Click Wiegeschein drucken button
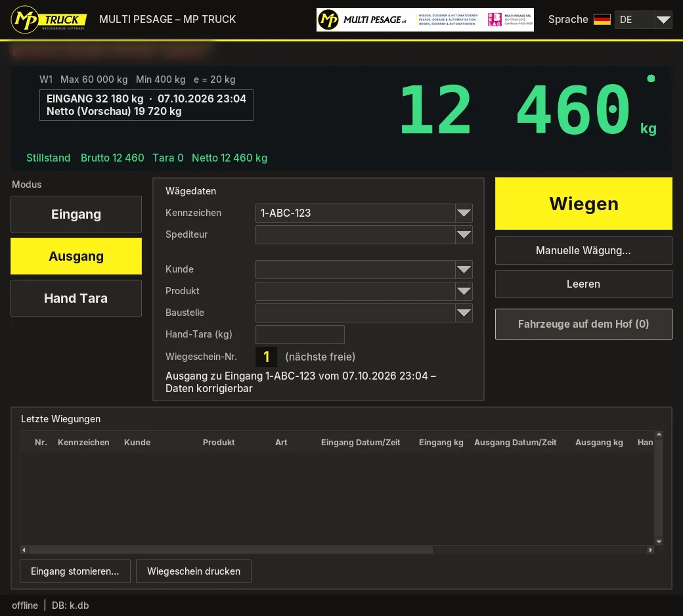Image resolution: width=683 pixels, height=616 pixels. tap(194, 571)
